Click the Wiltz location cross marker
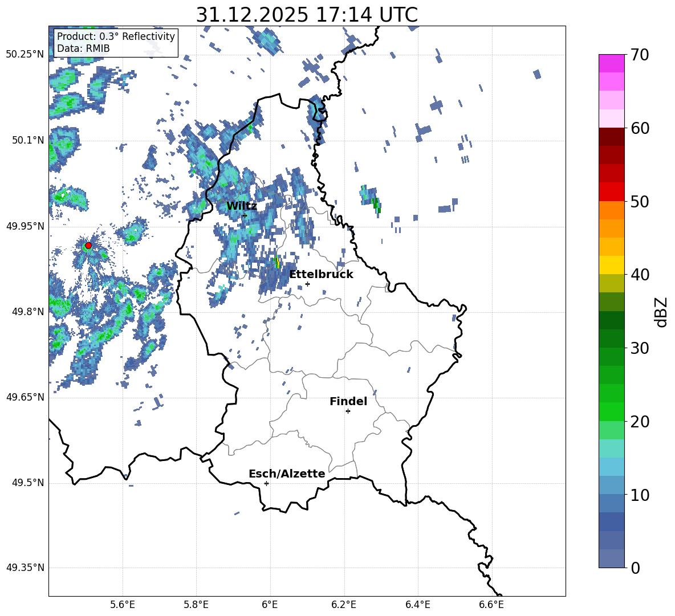This screenshot has width=675, height=616. 245,215
